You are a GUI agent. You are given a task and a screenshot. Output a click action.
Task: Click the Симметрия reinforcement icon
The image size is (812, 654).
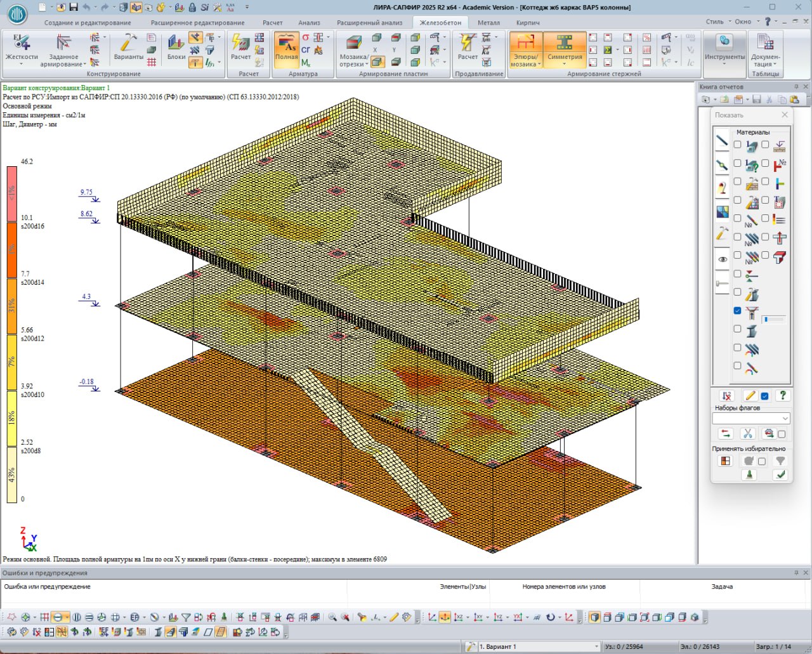565,43
